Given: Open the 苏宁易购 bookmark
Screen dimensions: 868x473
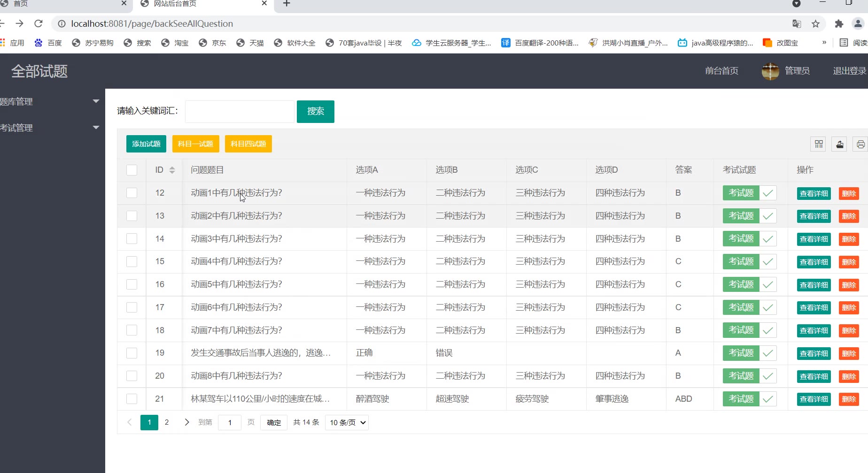Looking at the screenshot, I should coord(93,43).
